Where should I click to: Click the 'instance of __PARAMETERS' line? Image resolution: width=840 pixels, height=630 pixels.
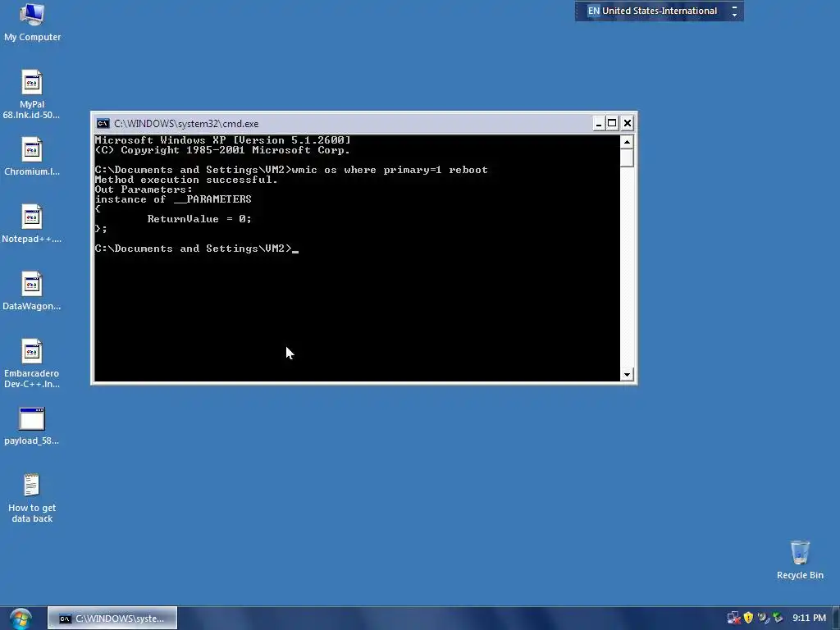tap(173, 199)
